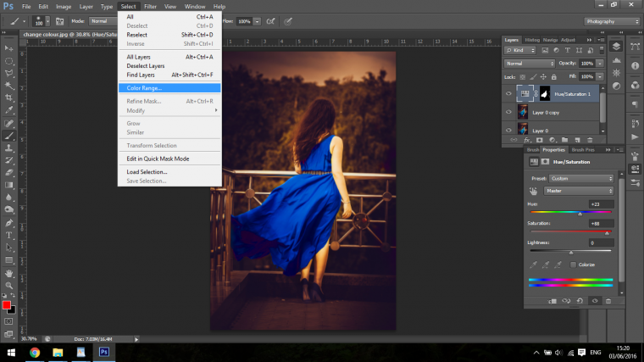Select the Hand tool
The image size is (644, 362).
click(x=8, y=273)
